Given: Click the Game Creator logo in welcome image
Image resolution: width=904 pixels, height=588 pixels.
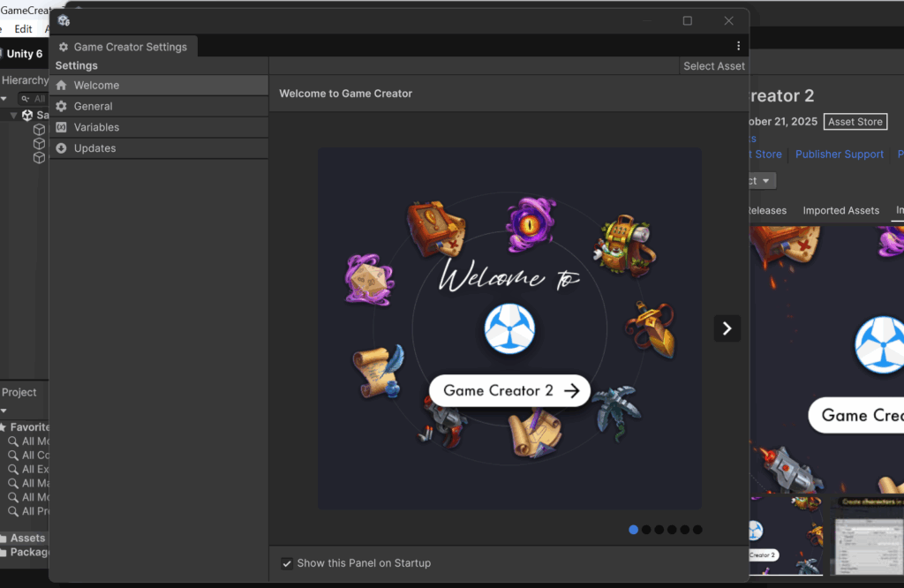Looking at the screenshot, I should click(x=509, y=329).
